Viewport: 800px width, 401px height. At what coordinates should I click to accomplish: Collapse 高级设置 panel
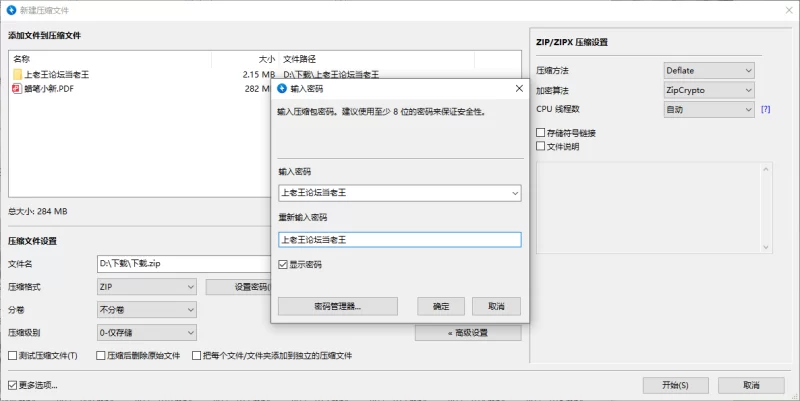point(468,333)
